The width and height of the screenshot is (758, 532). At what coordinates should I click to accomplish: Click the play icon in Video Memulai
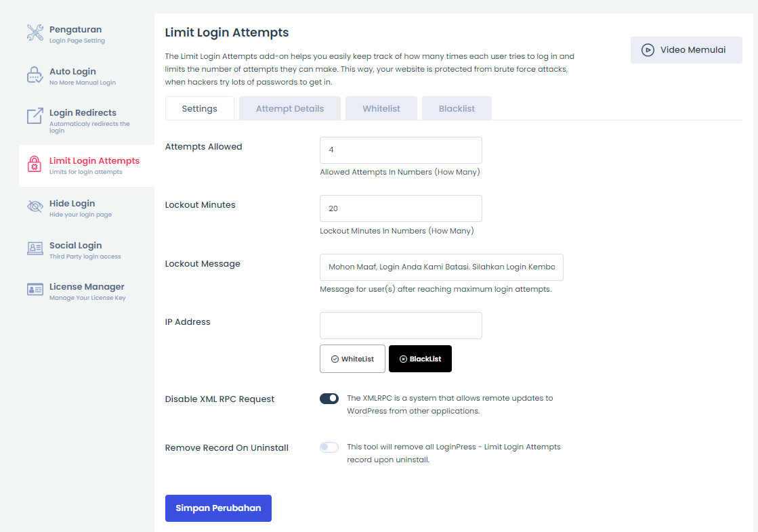pos(648,50)
